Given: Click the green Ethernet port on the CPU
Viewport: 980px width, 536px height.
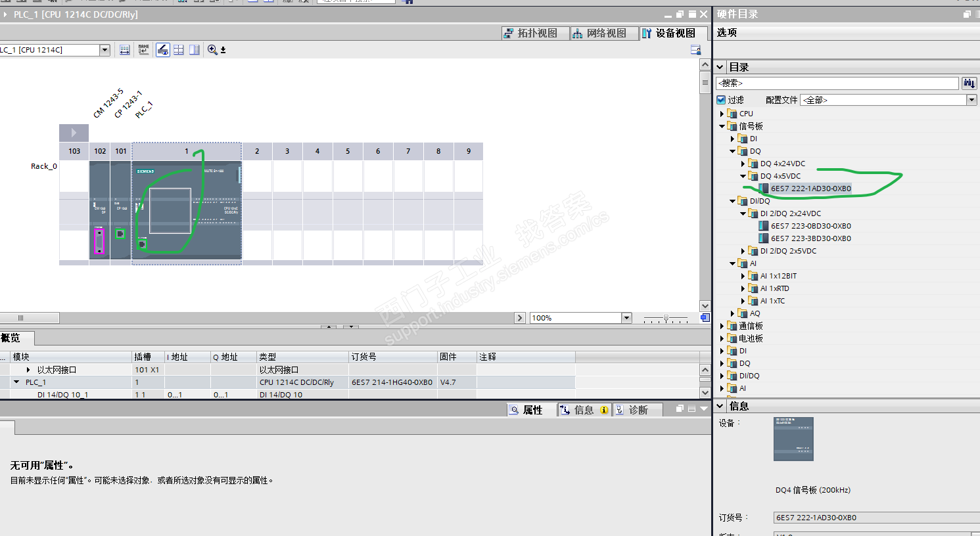Looking at the screenshot, I should 141,244.
